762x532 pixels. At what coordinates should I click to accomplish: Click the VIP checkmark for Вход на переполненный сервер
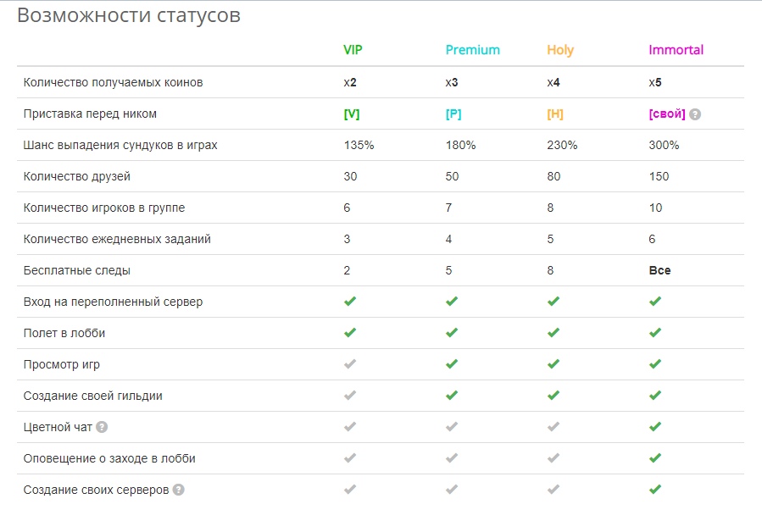(350, 302)
